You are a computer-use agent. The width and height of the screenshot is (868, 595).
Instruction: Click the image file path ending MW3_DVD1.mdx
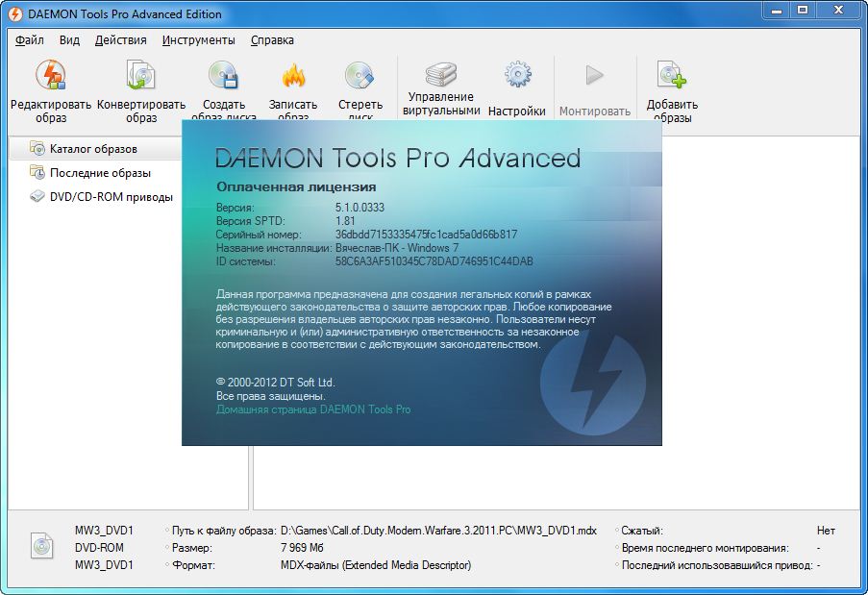coord(438,531)
